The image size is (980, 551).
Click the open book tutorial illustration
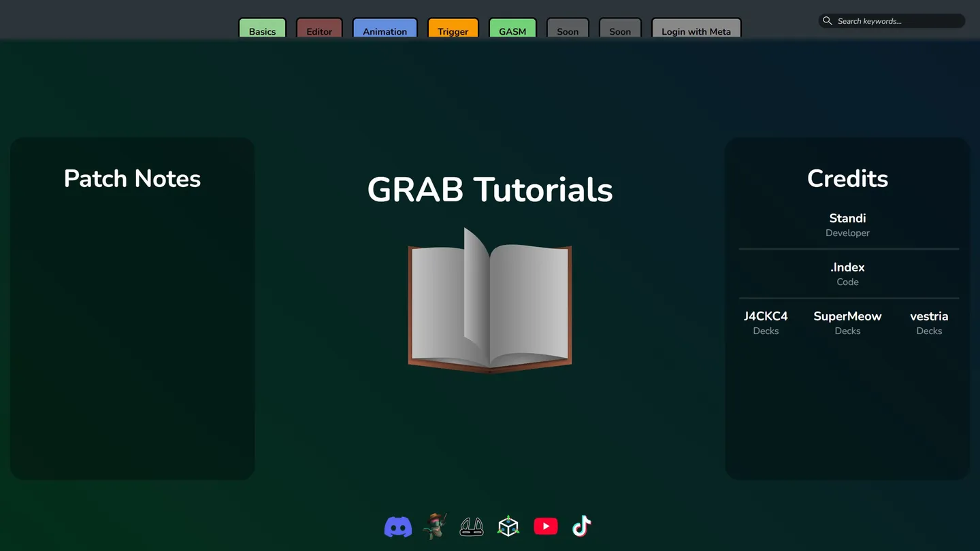(490, 303)
